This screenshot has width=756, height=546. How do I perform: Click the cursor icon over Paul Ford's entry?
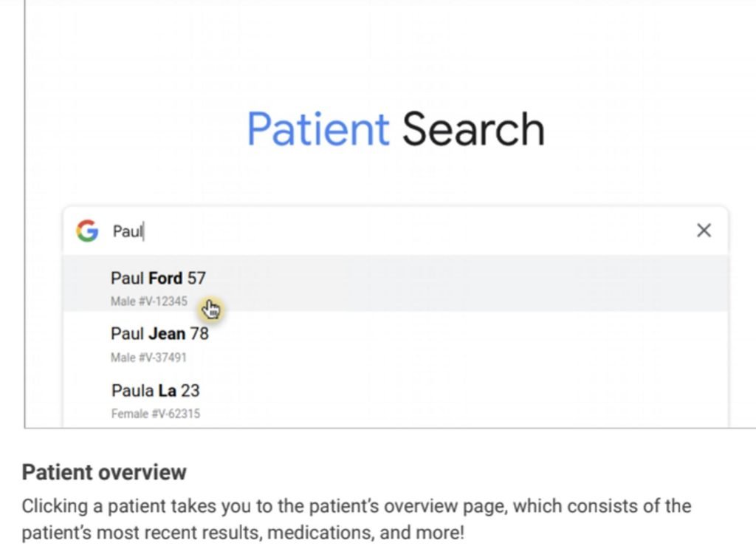(x=210, y=307)
